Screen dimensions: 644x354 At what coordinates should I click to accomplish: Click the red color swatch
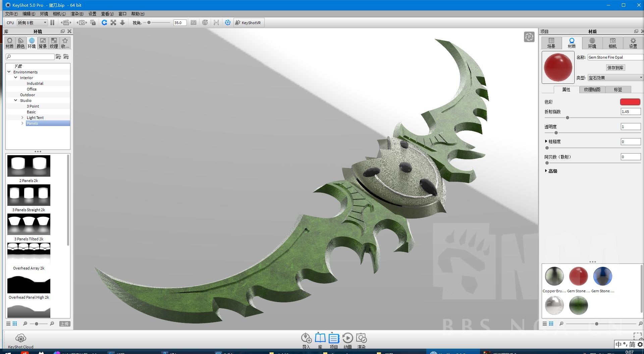[x=630, y=102]
